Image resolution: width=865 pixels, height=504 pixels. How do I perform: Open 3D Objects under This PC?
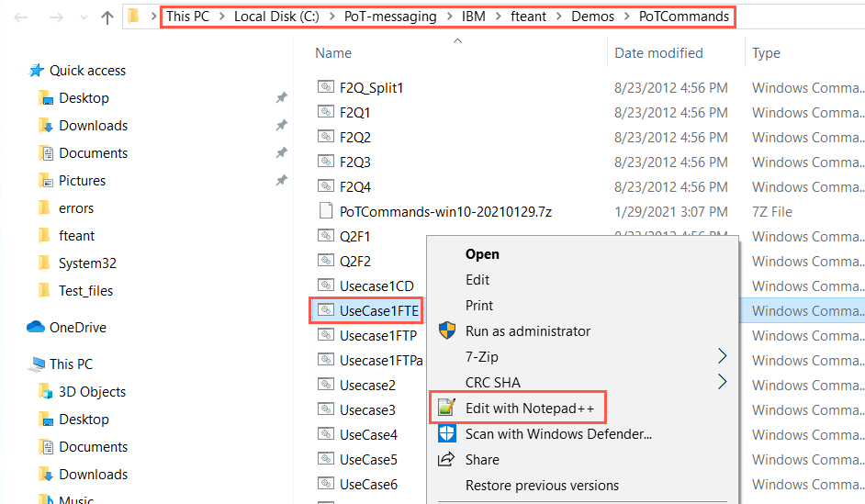coord(92,392)
